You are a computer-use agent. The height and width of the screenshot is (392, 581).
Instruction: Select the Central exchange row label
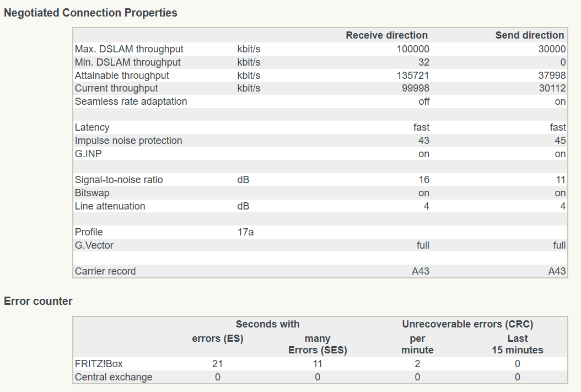coord(114,377)
